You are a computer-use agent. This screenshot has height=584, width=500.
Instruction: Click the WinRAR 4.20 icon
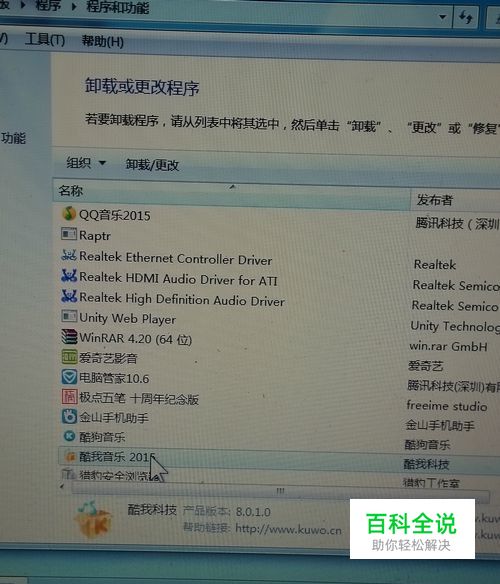[69, 337]
